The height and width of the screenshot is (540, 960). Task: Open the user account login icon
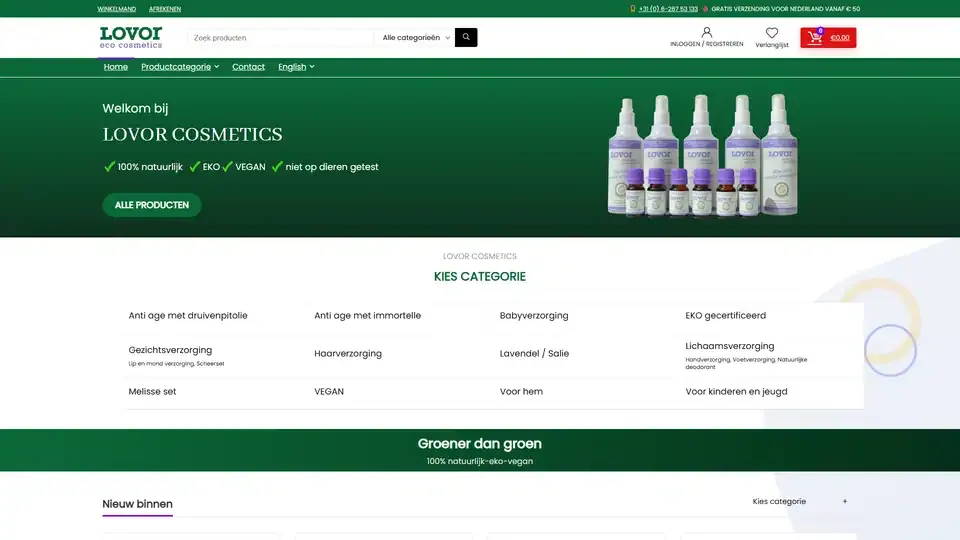coord(707,32)
